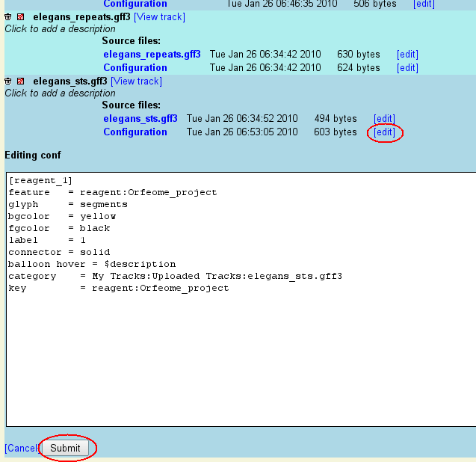Edit the 624 bytes Configuration file
The width and height of the screenshot is (476, 462).
point(407,68)
